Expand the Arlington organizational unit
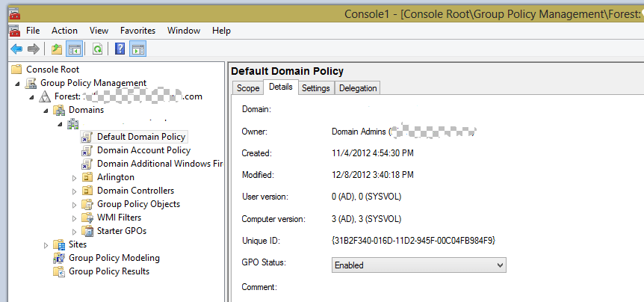 click(x=74, y=178)
